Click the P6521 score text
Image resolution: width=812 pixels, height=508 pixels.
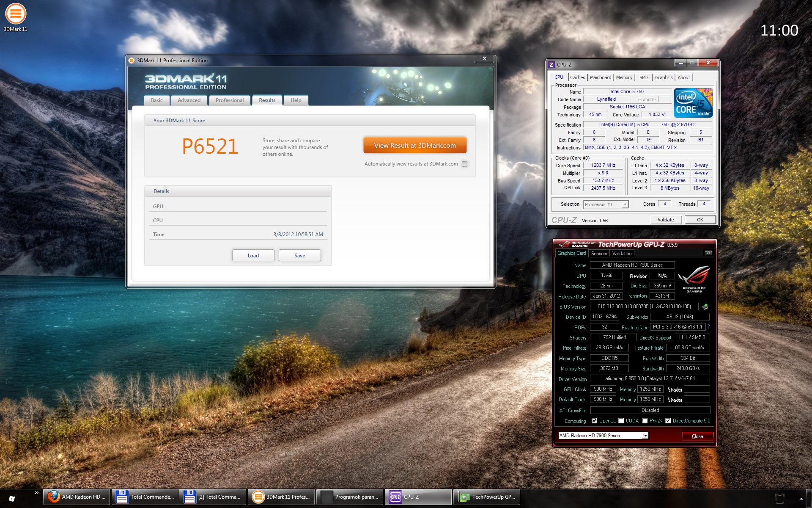210,146
